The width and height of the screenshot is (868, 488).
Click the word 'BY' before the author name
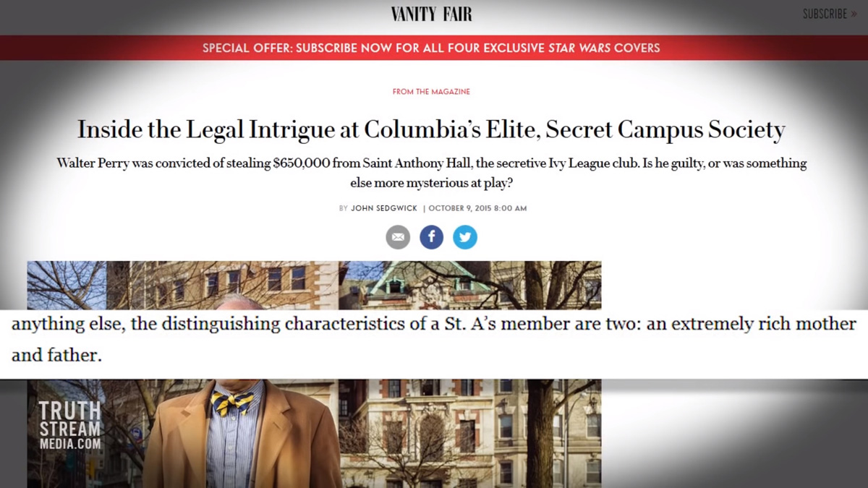point(344,208)
